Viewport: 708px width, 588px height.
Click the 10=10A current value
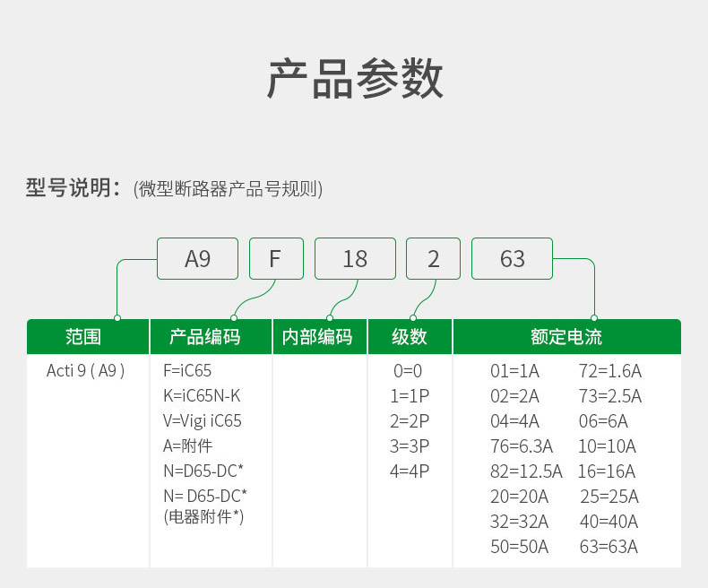[x=607, y=446]
